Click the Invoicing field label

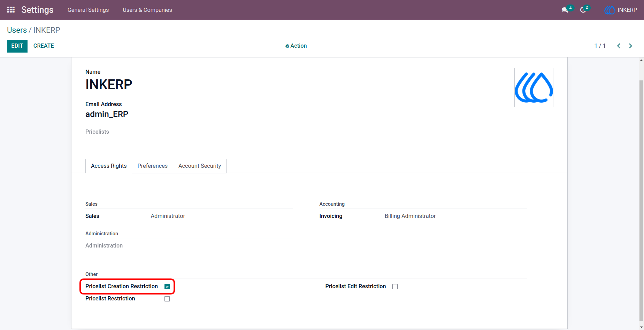(331, 216)
